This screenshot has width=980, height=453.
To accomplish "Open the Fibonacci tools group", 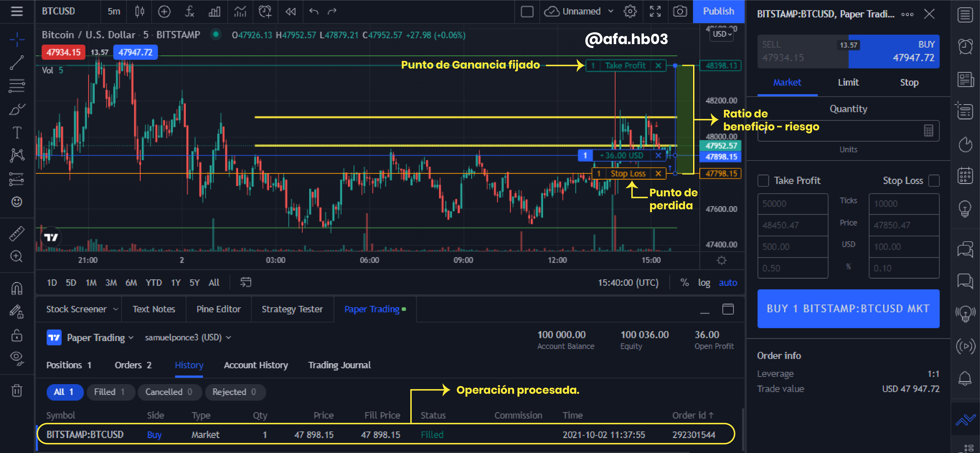I will [17, 86].
